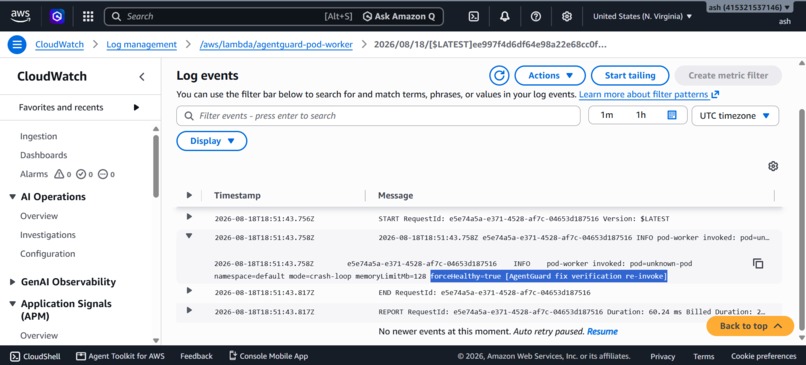Open Ingestion in sidebar
The width and height of the screenshot is (806, 365).
pos(39,136)
